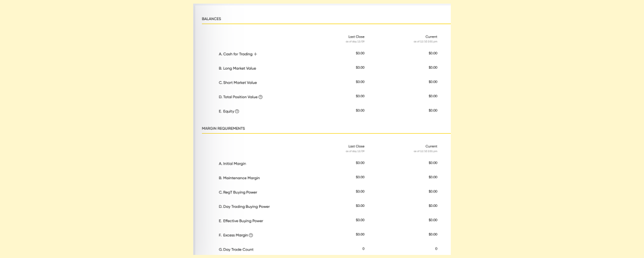Click the RegT Buying Power label
Viewport: 644px width, 258px height.
tap(238, 192)
